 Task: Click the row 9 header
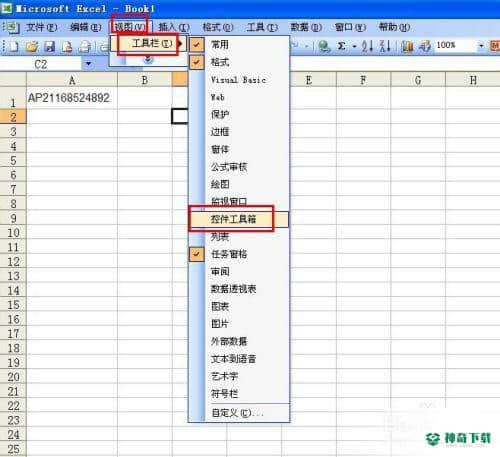(x=13, y=218)
